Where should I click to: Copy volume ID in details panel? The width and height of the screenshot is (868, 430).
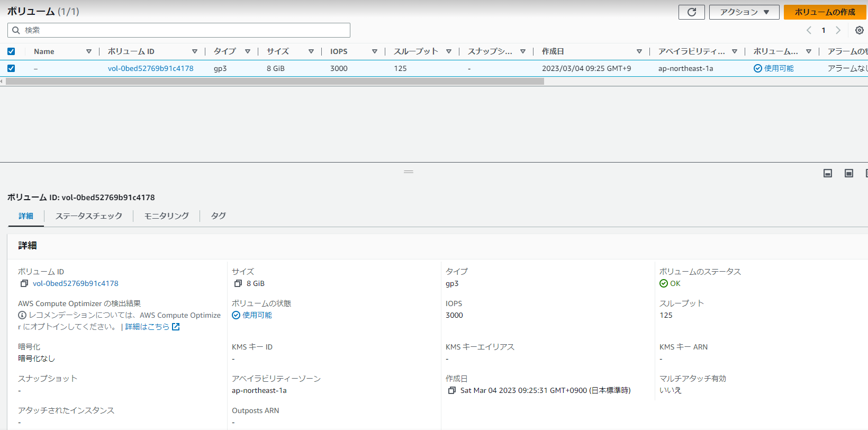(24, 283)
